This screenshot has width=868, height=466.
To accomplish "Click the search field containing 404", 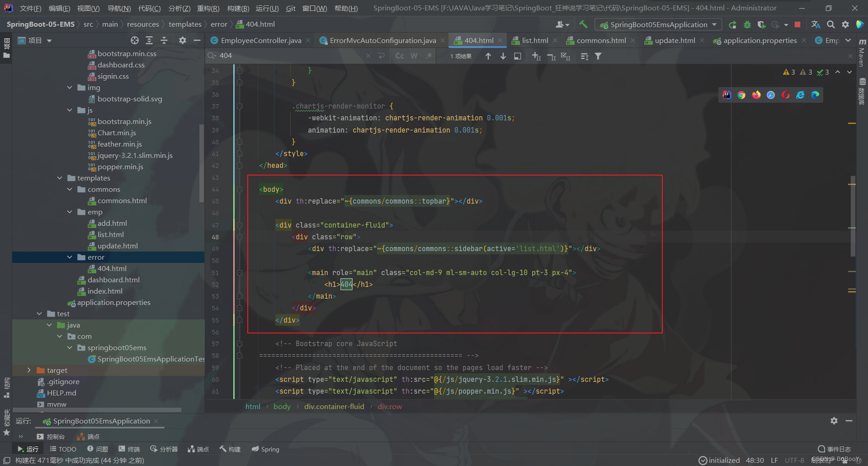I will (289, 56).
